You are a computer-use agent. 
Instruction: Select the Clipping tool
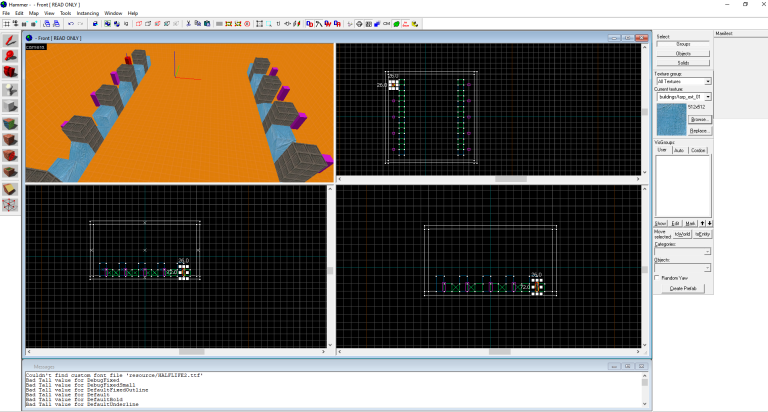pos(10,189)
